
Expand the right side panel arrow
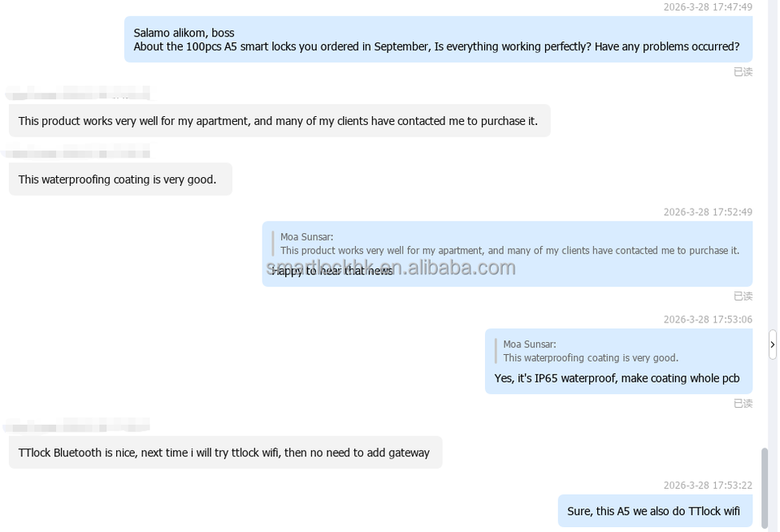pyautogui.click(x=773, y=344)
